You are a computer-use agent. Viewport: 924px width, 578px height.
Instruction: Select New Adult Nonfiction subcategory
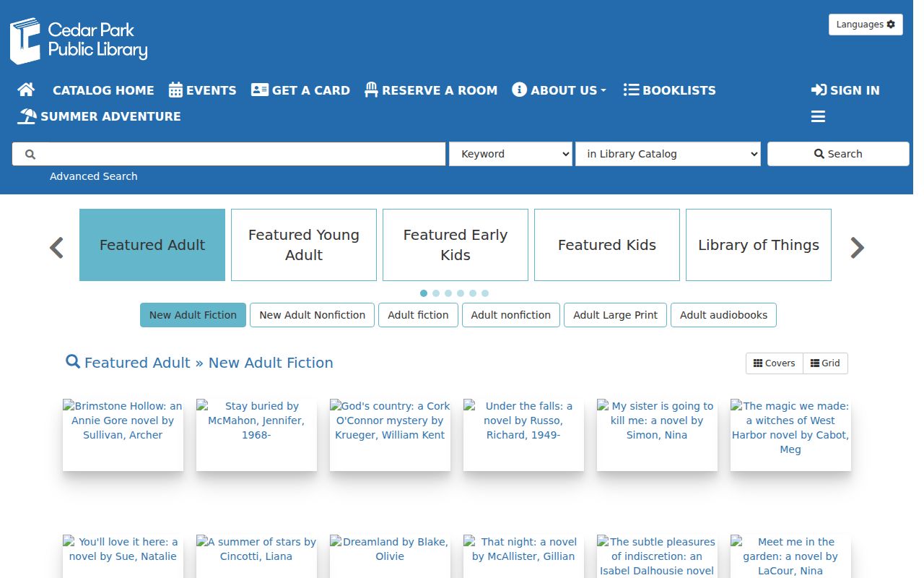point(313,315)
